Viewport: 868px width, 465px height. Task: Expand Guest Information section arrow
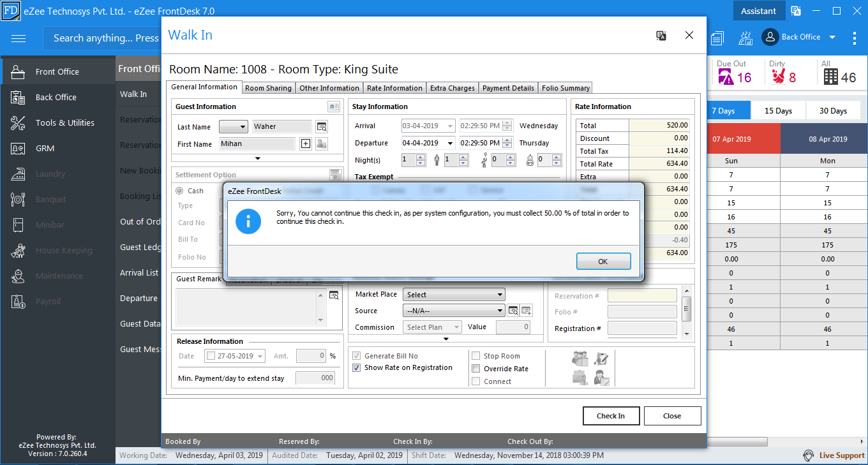point(258,158)
